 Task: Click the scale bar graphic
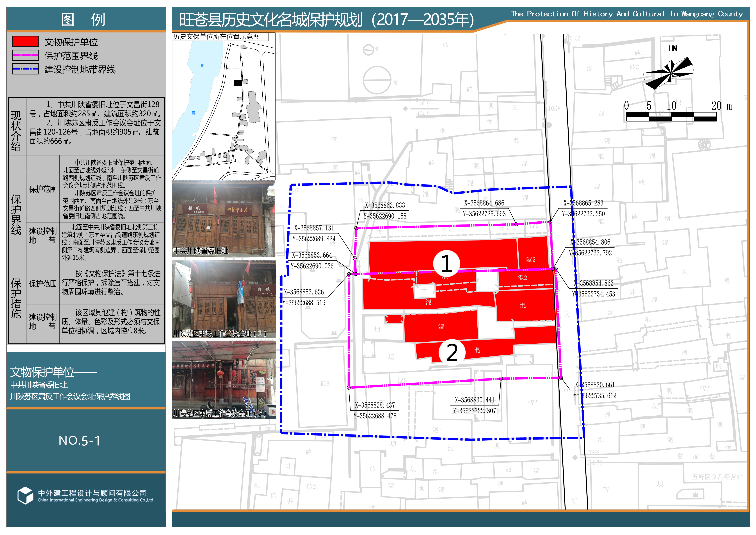[671, 117]
